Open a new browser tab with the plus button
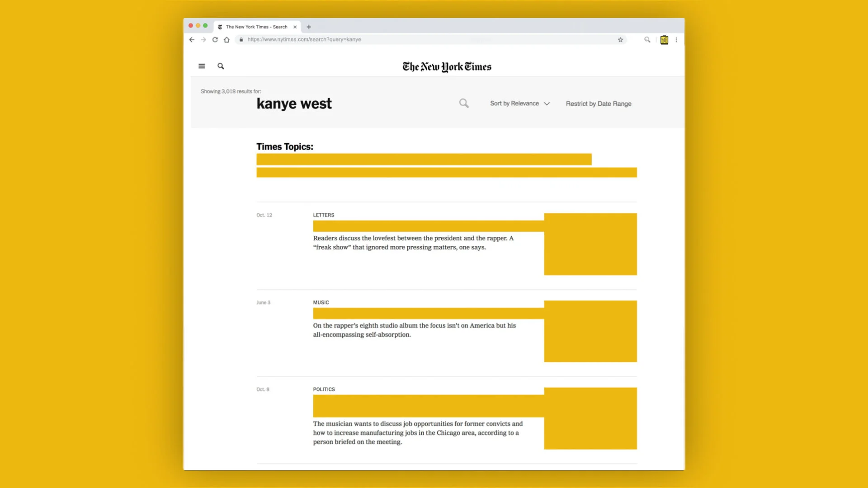868x488 pixels. click(309, 27)
